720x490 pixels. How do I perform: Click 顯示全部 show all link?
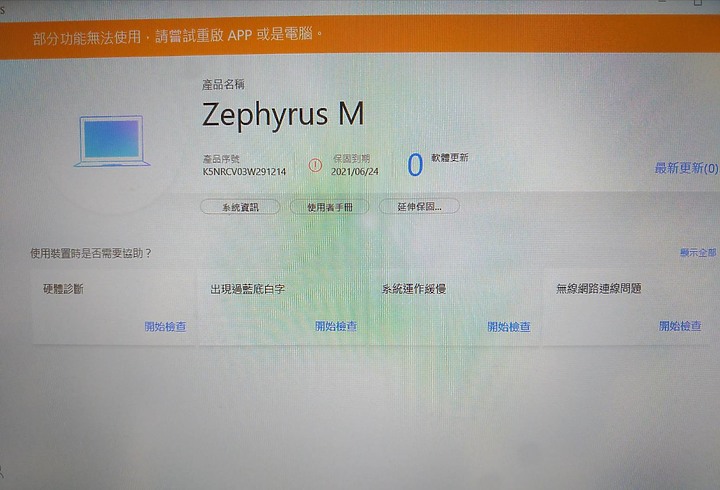tap(698, 253)
